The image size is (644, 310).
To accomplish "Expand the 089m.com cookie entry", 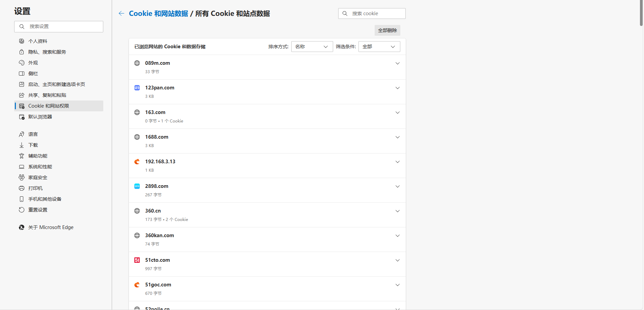I will point(398,63).
